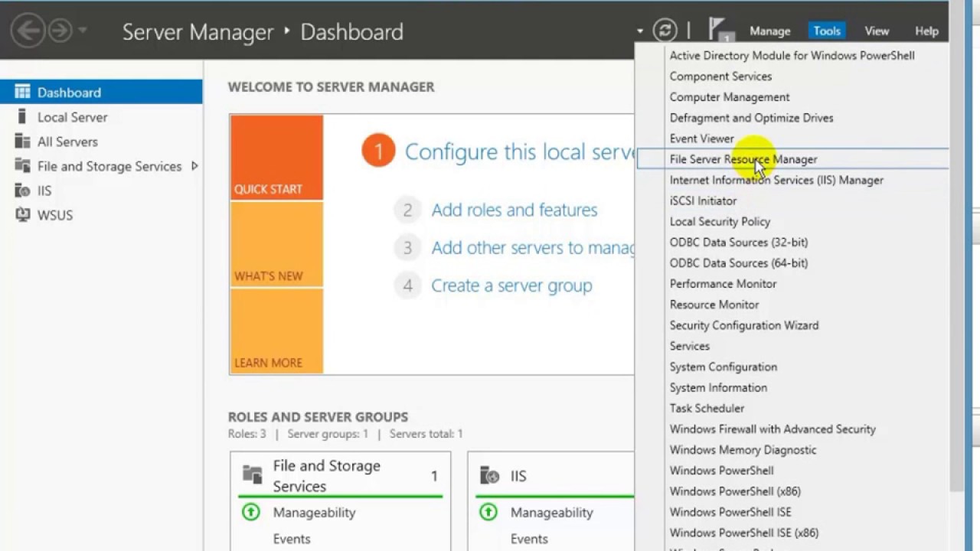Viewport: 980px width, 551px height.
Task: Click the All Servers icon
Action: tap(23, 142)
